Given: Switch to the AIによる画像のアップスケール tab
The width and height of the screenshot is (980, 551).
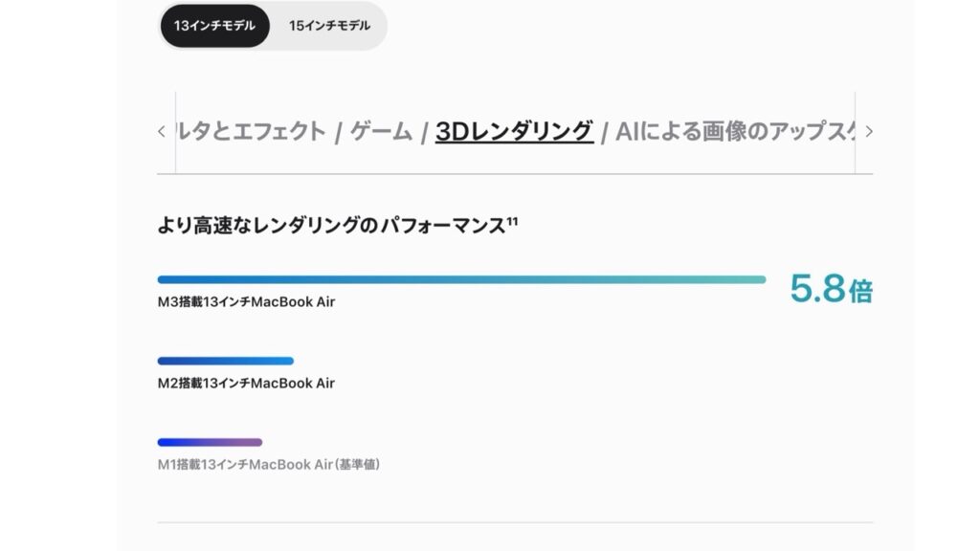Looking at the screenshot, I should (x=735, y=132).
